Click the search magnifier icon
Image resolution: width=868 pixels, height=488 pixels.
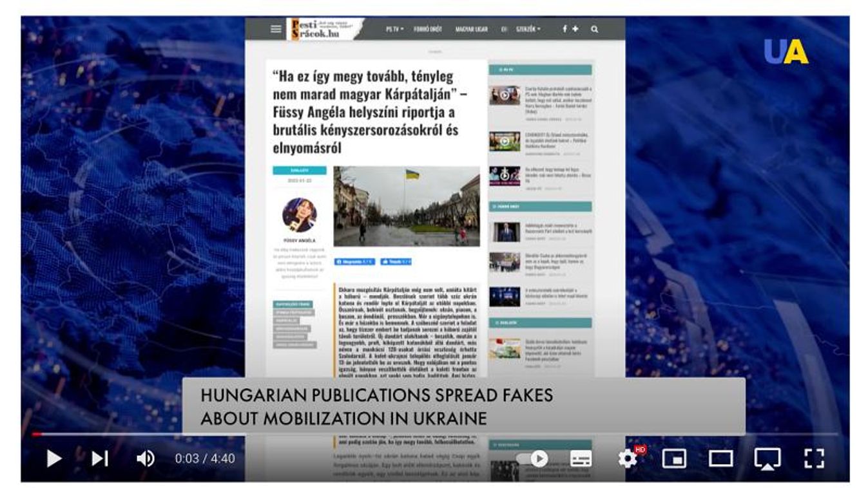[594, 29]
